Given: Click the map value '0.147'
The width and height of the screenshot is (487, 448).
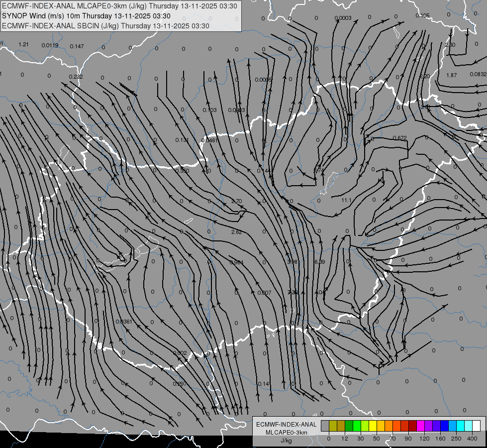Looking at the screenshot, I should [77, 46].
